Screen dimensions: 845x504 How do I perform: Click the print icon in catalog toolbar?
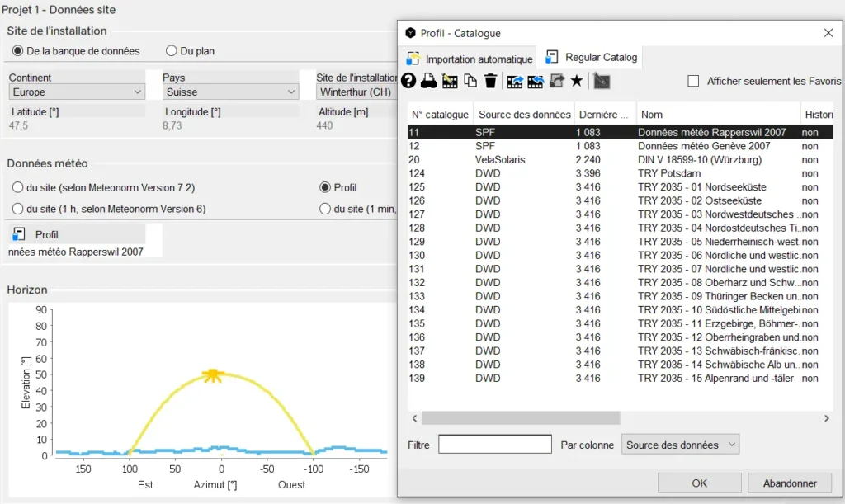point(429,81)
